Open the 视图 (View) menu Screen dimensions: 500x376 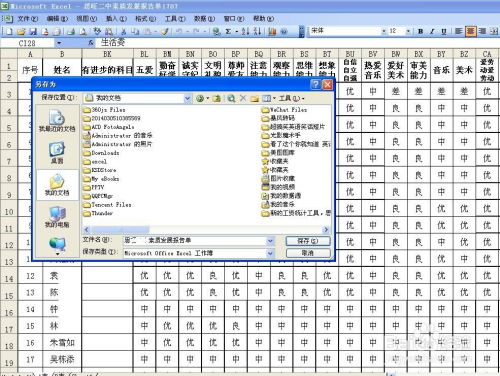[86, 19]
